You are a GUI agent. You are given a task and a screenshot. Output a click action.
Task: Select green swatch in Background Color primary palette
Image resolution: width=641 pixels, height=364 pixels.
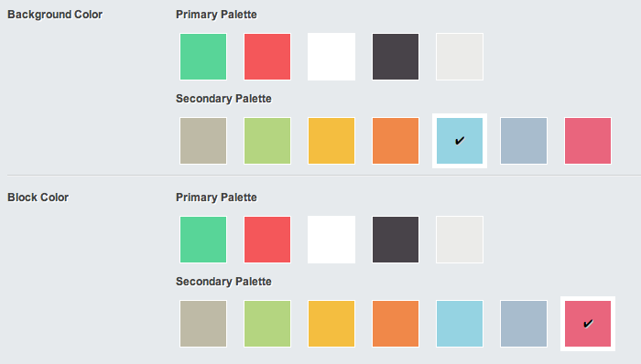(x=203, y=57)
